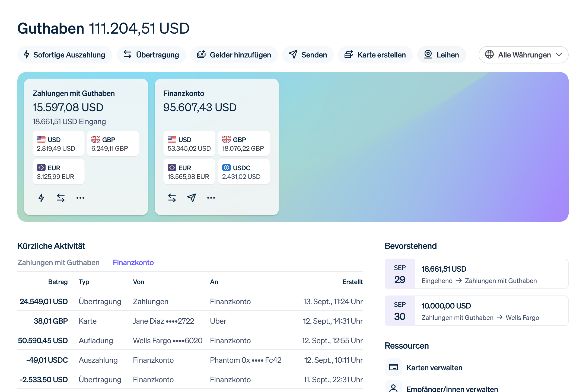Select the lightning payout icon on Zahlungen card
This screenshot has width=586, height=392.
point(41,198)
